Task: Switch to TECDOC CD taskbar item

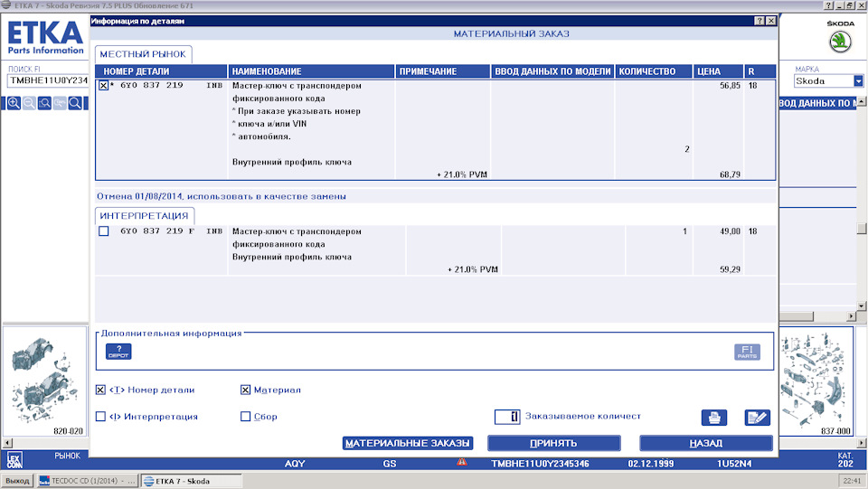Action: (x=88, y=481)
